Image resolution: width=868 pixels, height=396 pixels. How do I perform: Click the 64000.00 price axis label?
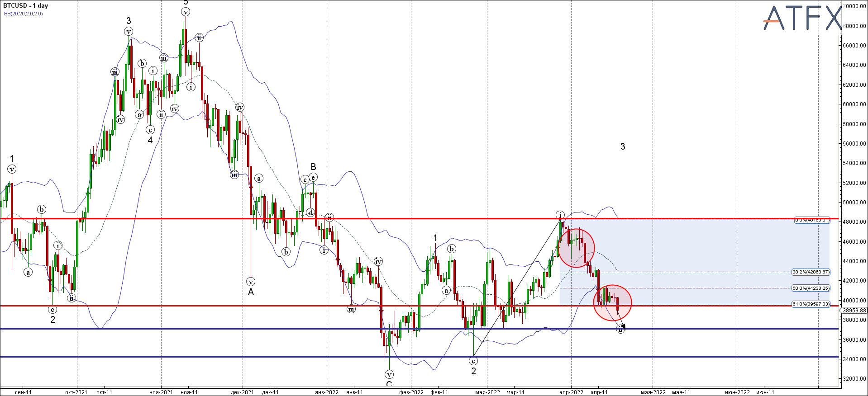pos(855,65)
